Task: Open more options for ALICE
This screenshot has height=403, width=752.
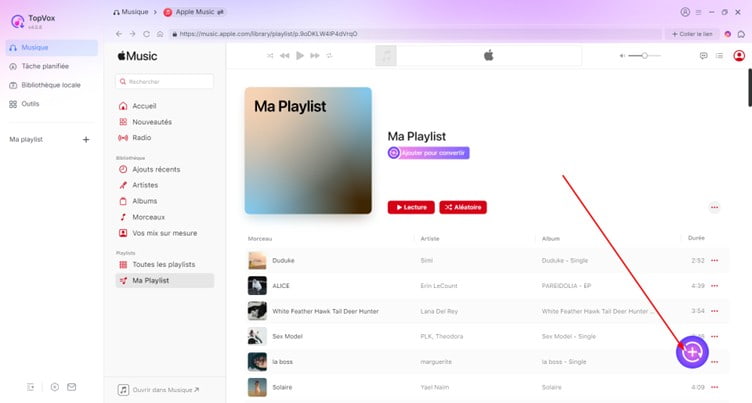Action: pos(715,286)
